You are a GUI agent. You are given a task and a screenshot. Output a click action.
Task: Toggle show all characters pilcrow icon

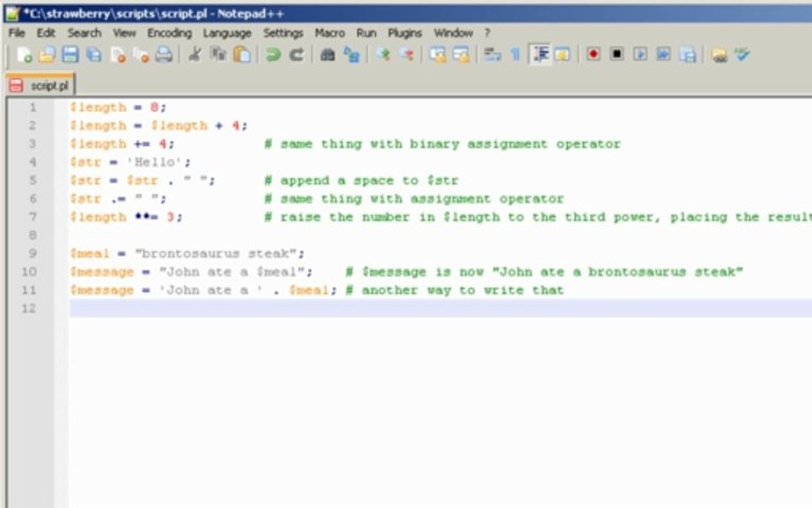pyautogui.click(x=515, y=54)
